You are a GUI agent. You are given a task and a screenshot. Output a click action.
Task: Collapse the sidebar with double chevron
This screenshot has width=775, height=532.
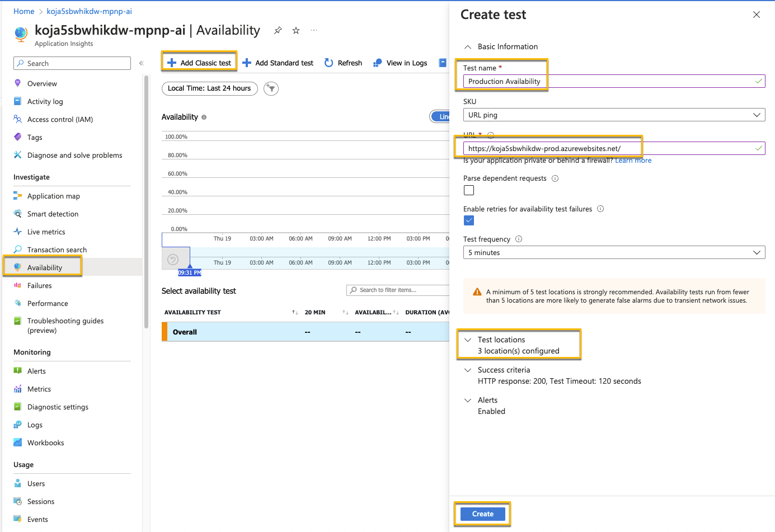[142, 63]
